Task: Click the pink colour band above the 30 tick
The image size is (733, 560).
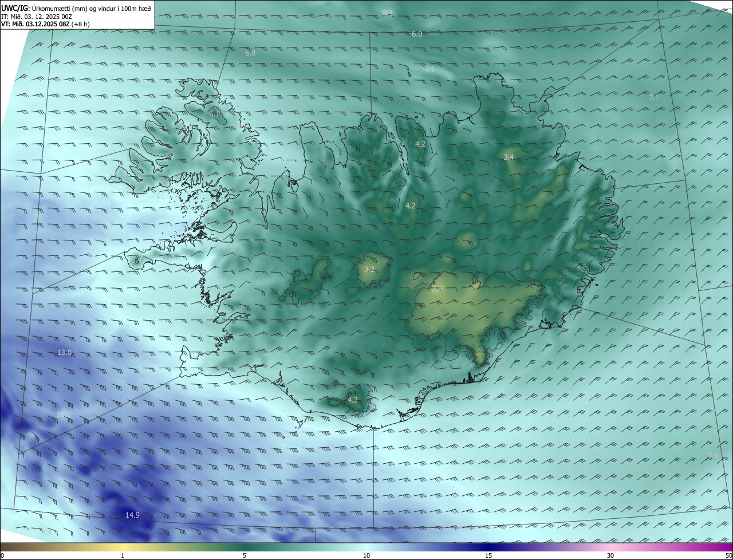Action: pos(610,547)
